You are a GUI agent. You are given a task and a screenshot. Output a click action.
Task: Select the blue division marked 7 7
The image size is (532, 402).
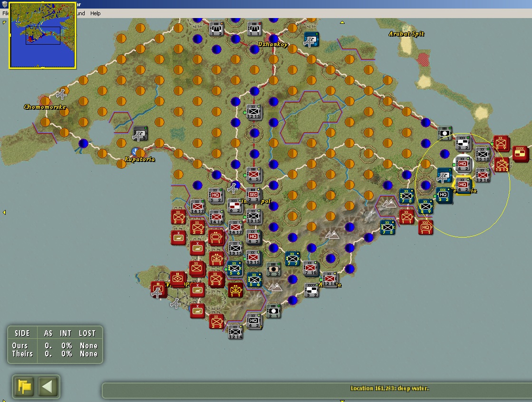(292, 259)
